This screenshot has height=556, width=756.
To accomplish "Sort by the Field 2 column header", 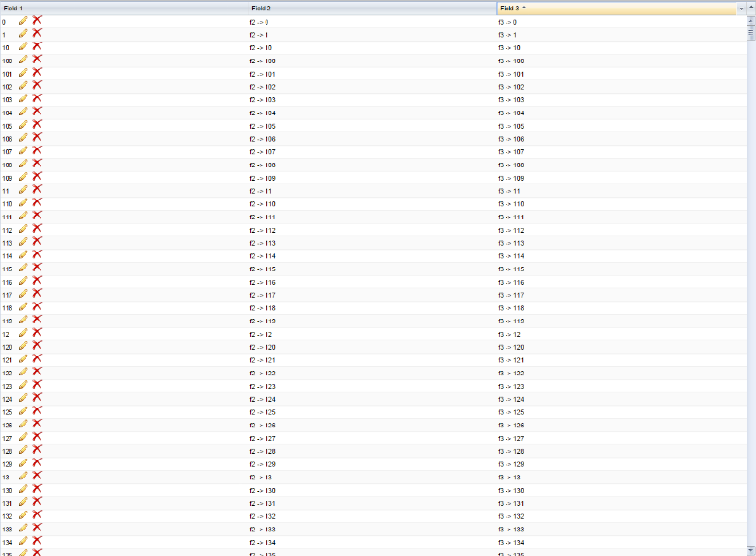I will pyautogui.click(x=372, y=9).
